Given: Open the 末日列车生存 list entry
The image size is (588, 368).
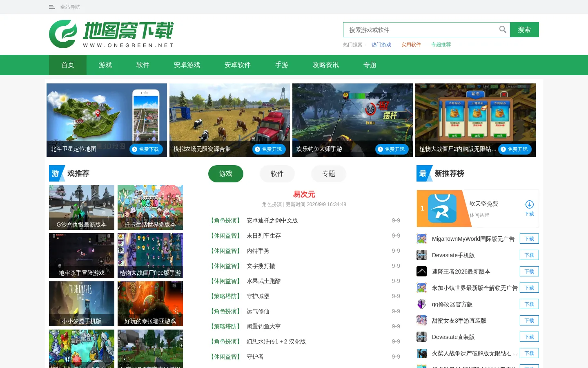Looking at the screenshot, I should [264, 236].
